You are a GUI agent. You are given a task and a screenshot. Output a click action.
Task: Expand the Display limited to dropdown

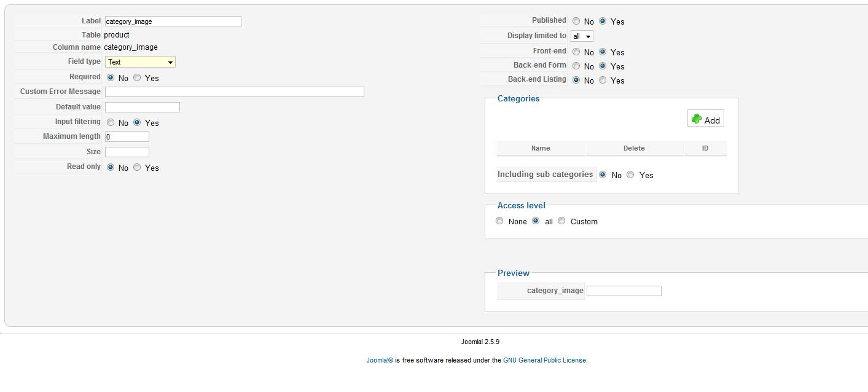coord(582,36)
